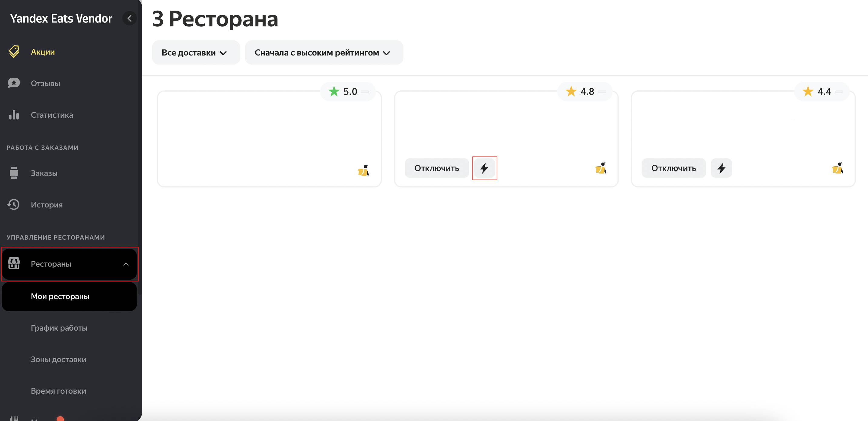Image resolution: width=868 pixels, height=421 pixels.
Task: Open Отзывы reviews section
Action: click(45, 83)
